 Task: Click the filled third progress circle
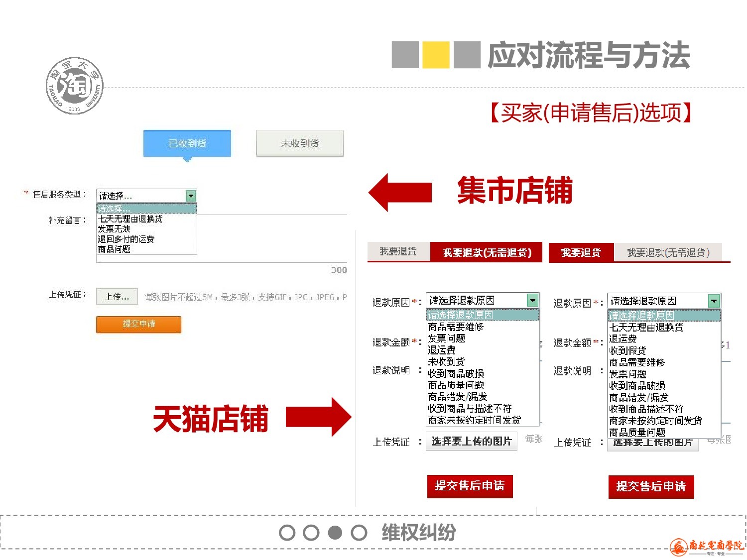pyautogui.click(x=335, y=533)
